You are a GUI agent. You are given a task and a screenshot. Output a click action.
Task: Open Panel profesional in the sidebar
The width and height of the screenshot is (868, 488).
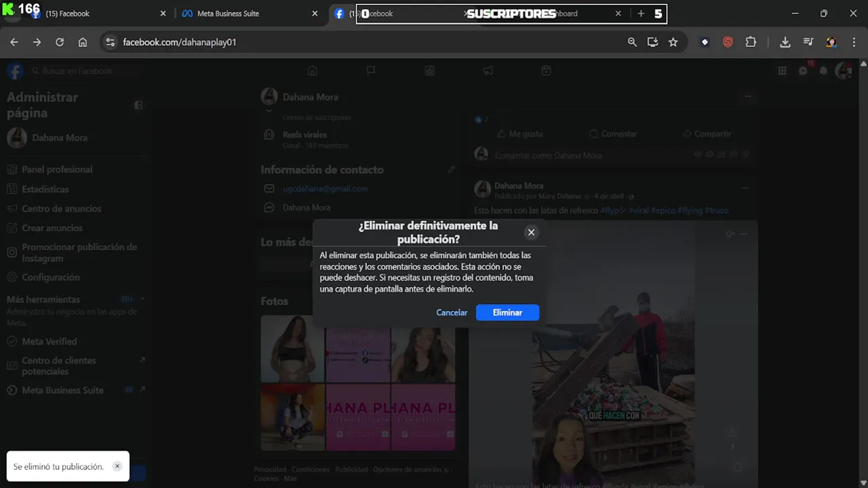[57, 169]
